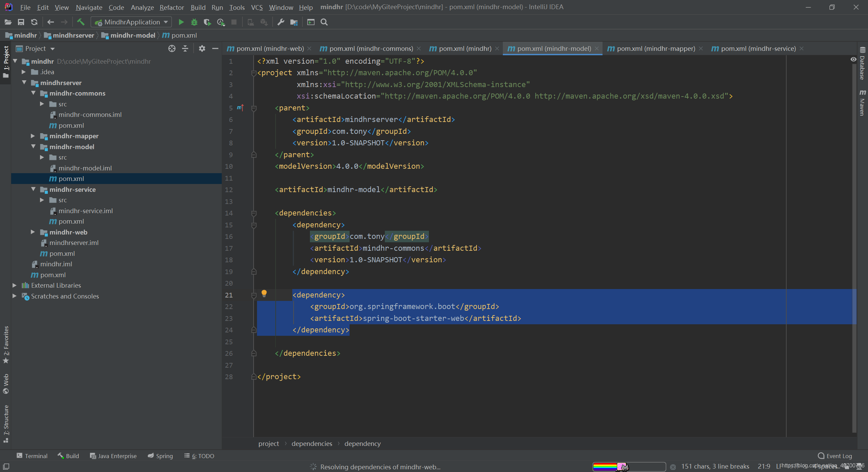868x472 pixels.
Task: Close the pom.xml (mindhr-model) tab
Action: click(x=597, y=48)
